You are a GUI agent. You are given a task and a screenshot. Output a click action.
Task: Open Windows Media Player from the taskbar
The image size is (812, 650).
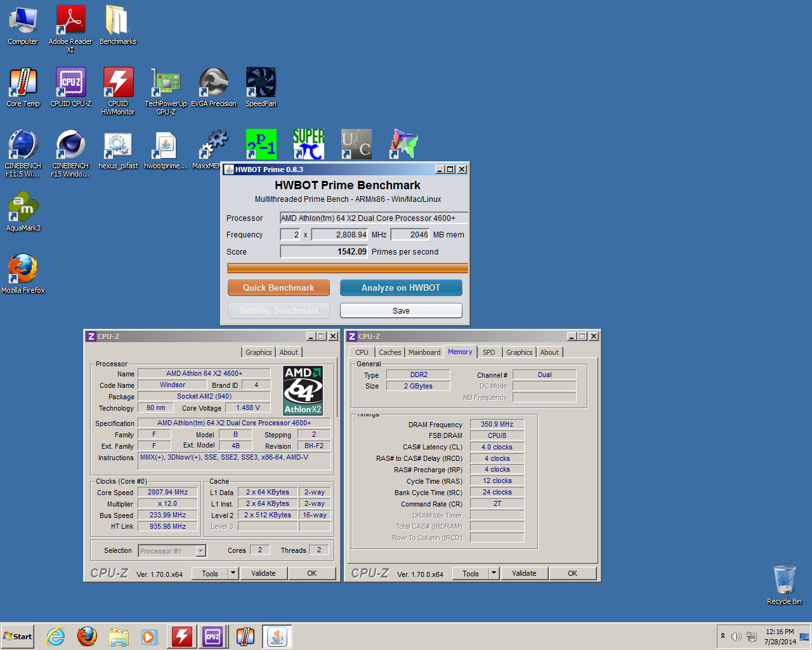click(149, 637)
